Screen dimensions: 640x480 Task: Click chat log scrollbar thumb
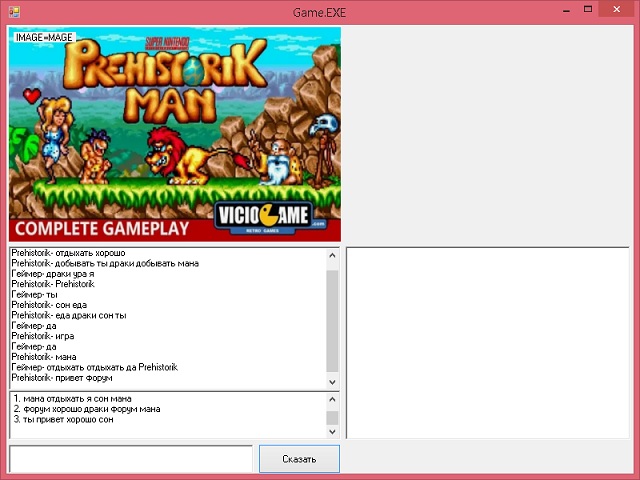[x=332, y=321]
